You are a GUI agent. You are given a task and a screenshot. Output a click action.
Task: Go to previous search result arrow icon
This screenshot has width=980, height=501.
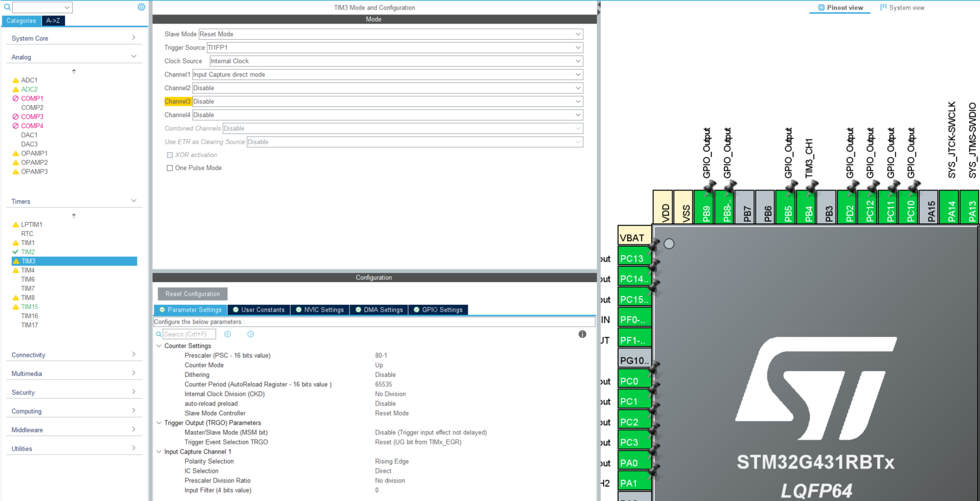click(x=228, y=334)
